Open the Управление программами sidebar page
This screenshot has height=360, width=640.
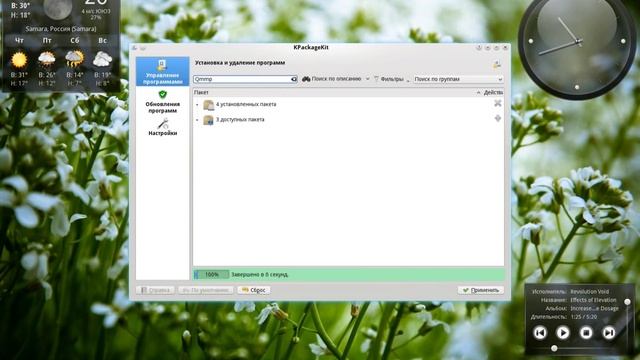162,71
